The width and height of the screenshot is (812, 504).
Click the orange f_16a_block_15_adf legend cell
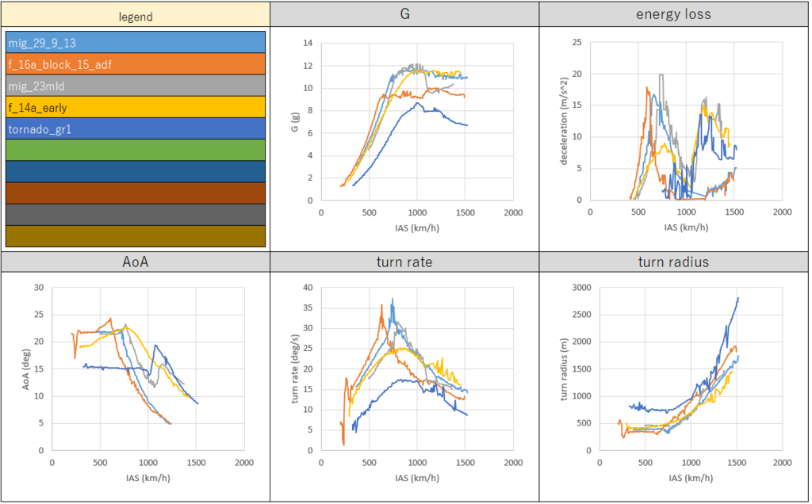[135, 64]
